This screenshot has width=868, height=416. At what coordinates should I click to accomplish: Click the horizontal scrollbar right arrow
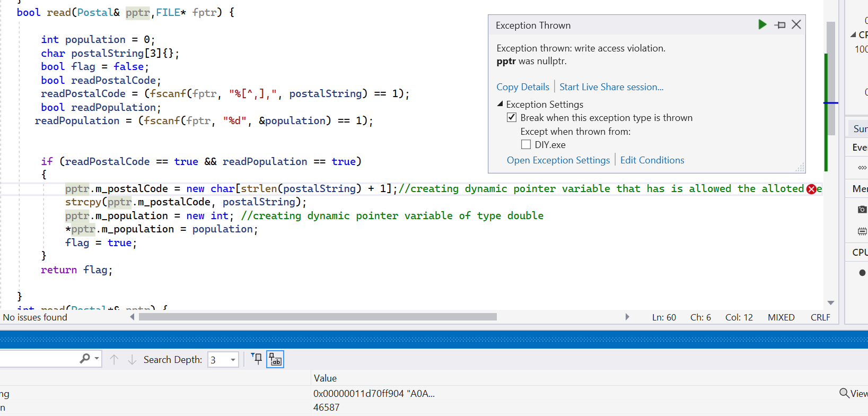pos(627,317)
